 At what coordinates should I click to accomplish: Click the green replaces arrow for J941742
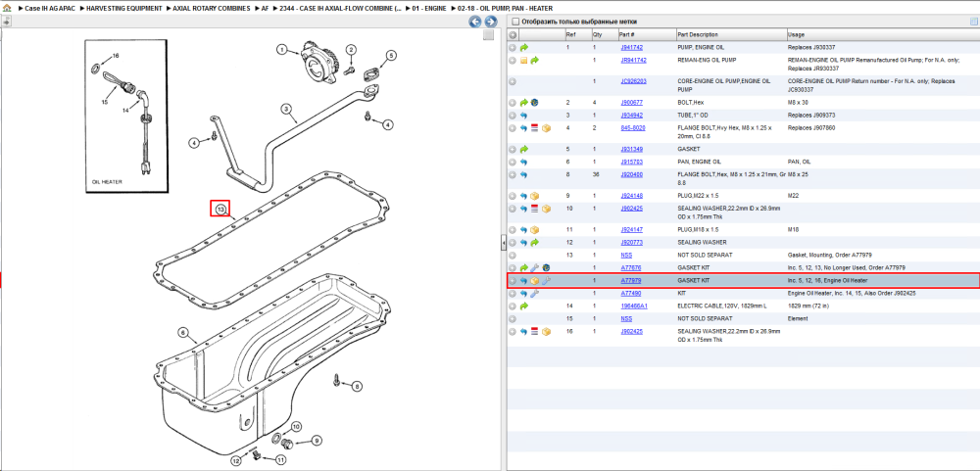(523, 47)
